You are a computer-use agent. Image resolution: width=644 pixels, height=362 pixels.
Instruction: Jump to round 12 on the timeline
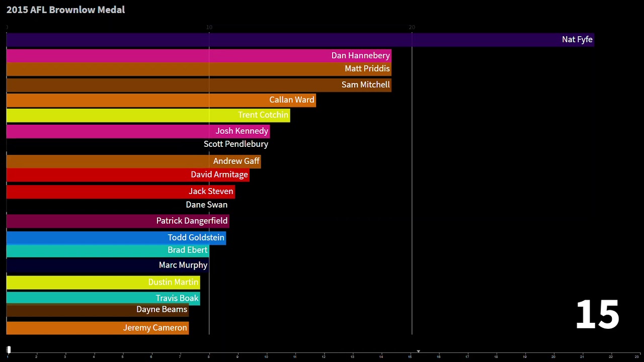[324, 356]
